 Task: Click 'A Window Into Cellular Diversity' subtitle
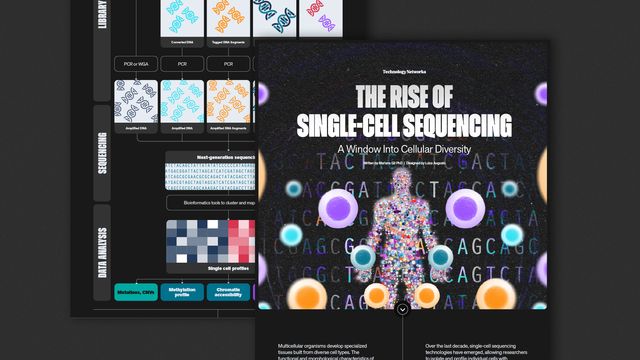tap(404, 149)
